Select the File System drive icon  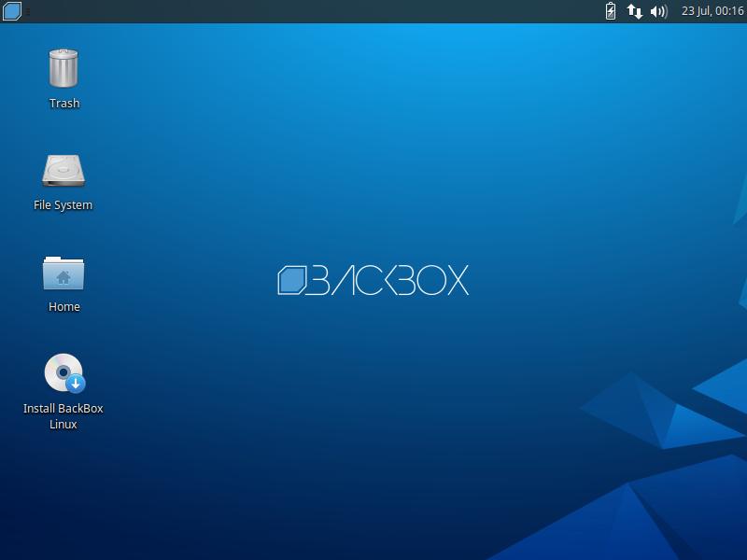pos(63,170)
